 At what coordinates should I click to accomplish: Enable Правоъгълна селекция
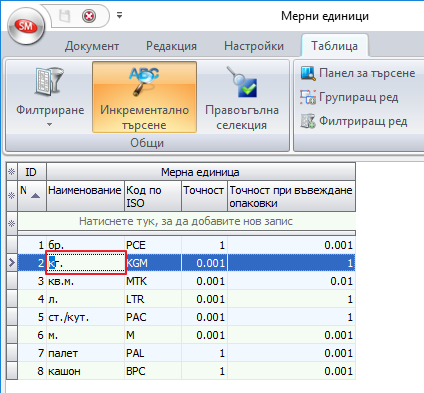242,97
